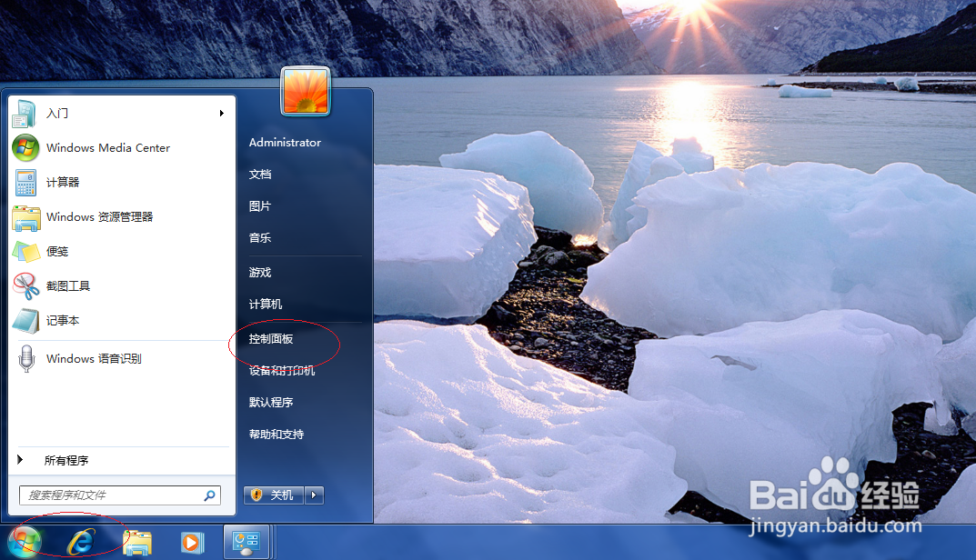Open the Windows Media Center icon

(x=25, y=147)
